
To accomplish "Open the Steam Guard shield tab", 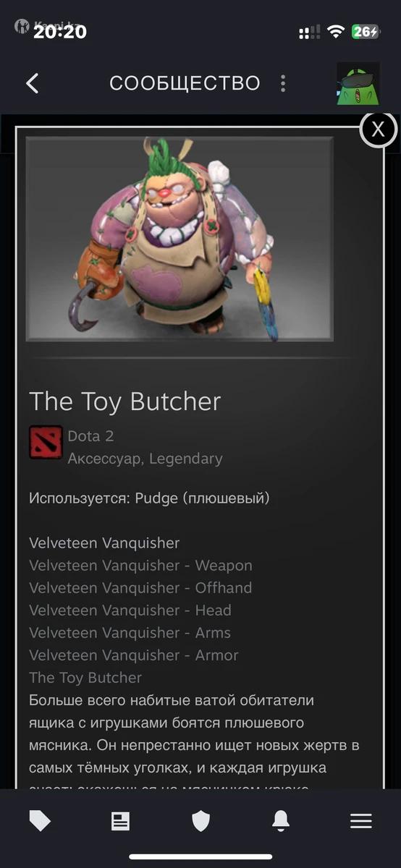I will [x=200, y=820].
